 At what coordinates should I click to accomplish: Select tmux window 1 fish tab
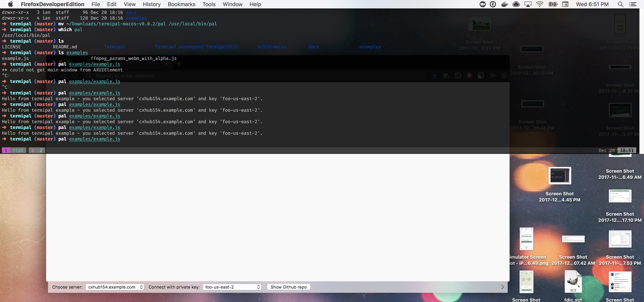click(x=14, y=150)
